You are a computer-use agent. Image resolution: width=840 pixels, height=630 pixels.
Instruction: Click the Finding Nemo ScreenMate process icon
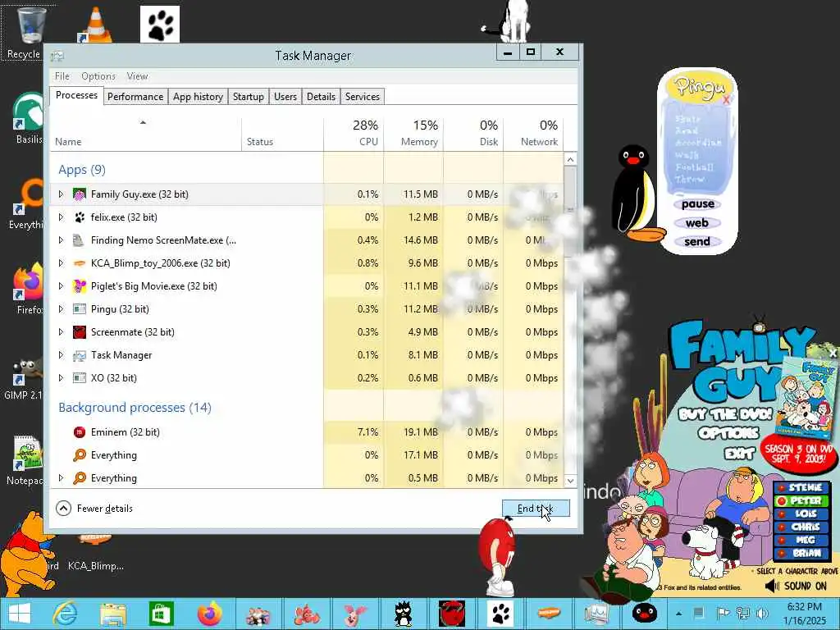point(79,240)
